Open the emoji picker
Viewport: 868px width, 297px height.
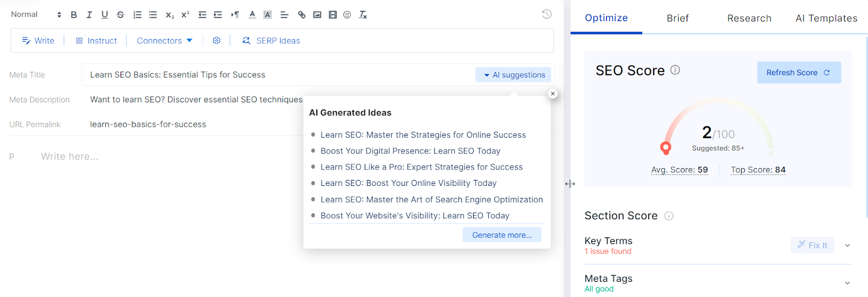click(x=347, y=15)
